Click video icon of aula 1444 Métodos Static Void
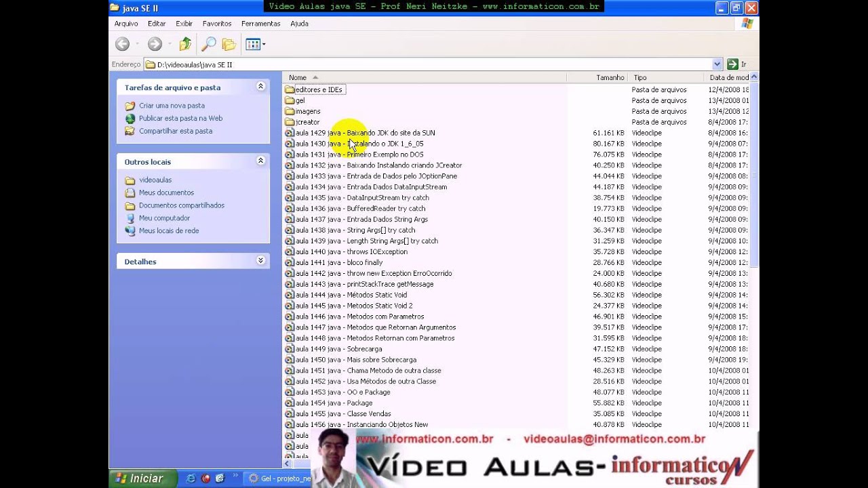Viewport: 868px width, 488px height. point(290,295)
